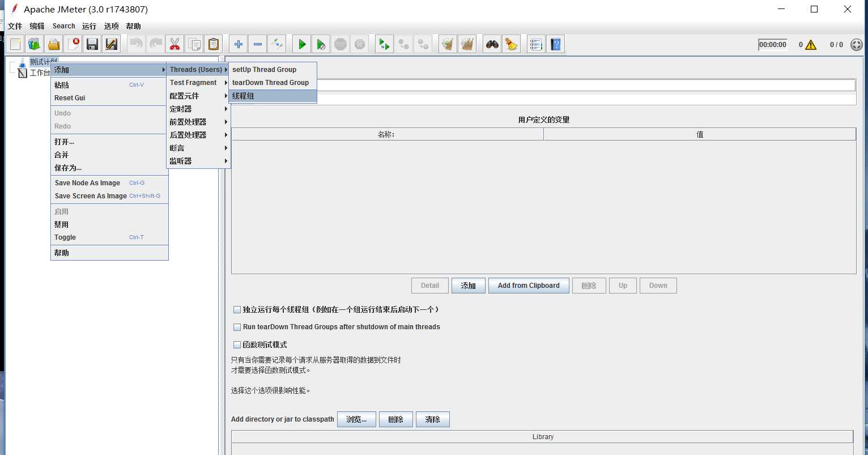
Task: Expand Test Fragment submenu
Action: (198, 83)
